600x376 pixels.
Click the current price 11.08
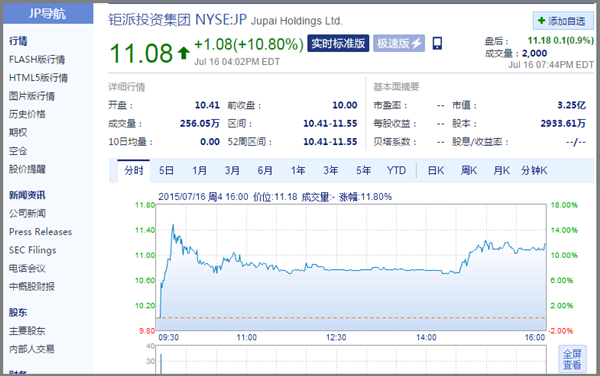coord(141,53)
